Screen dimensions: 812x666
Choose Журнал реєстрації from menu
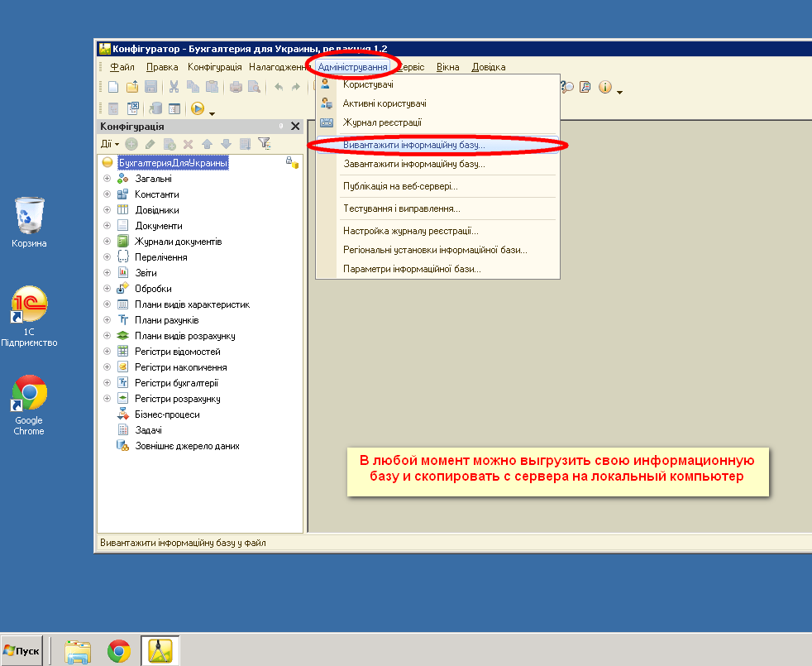point(437,122)
